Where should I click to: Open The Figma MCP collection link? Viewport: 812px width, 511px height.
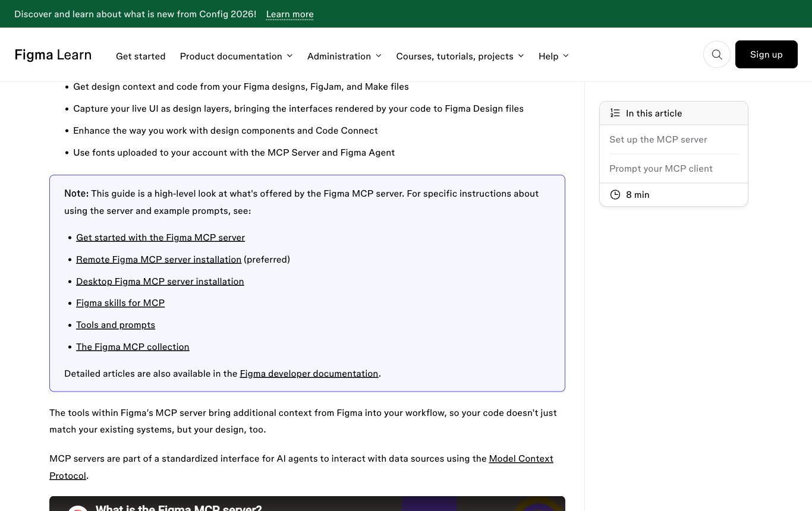133,347
